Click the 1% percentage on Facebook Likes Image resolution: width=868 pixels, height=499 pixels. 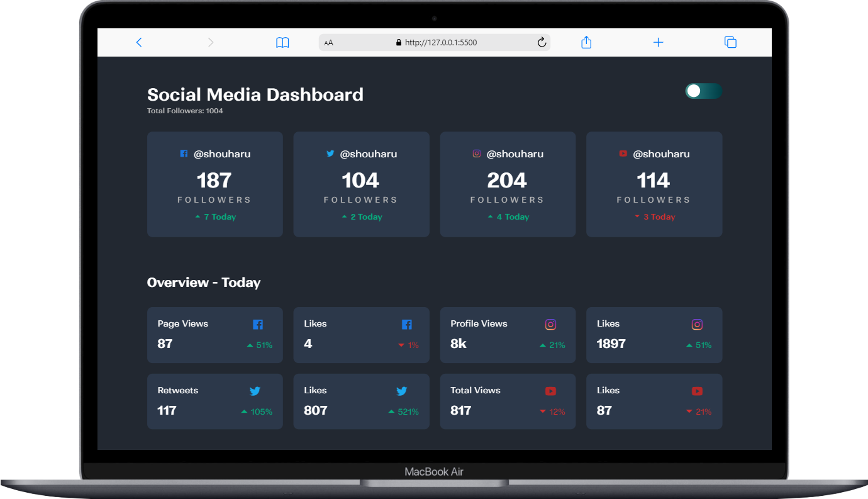click(413, 345)
